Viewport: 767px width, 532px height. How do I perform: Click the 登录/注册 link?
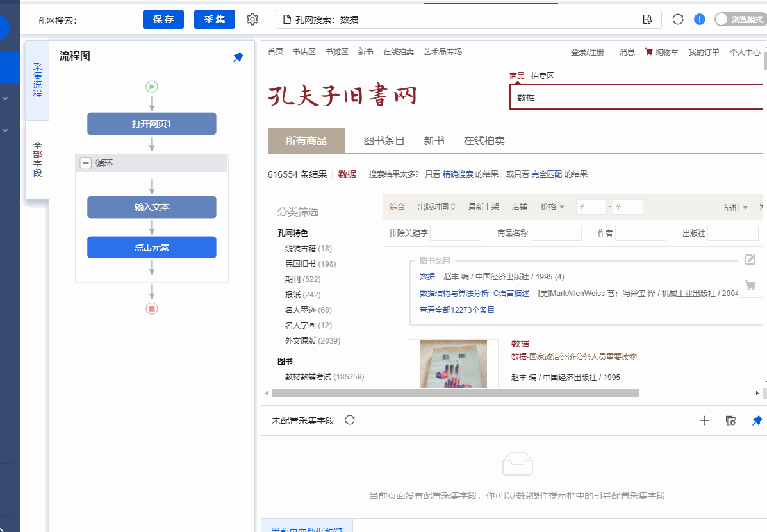point(588,52)
